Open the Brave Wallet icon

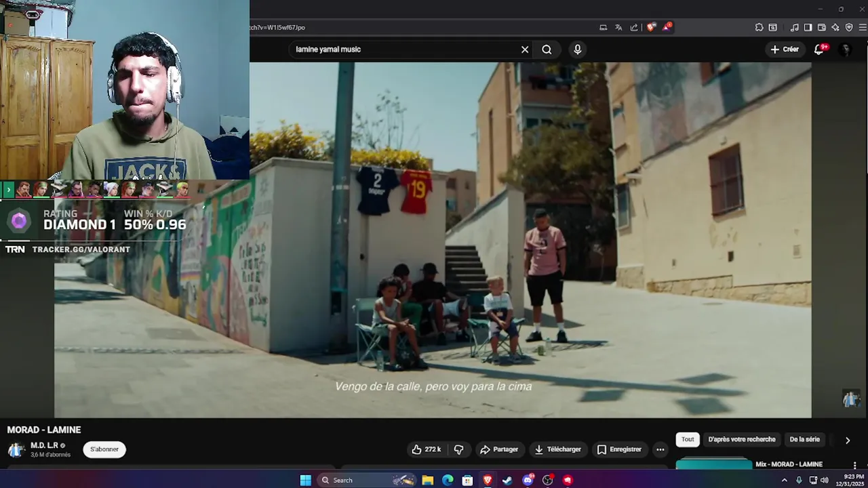click(821, 28)
